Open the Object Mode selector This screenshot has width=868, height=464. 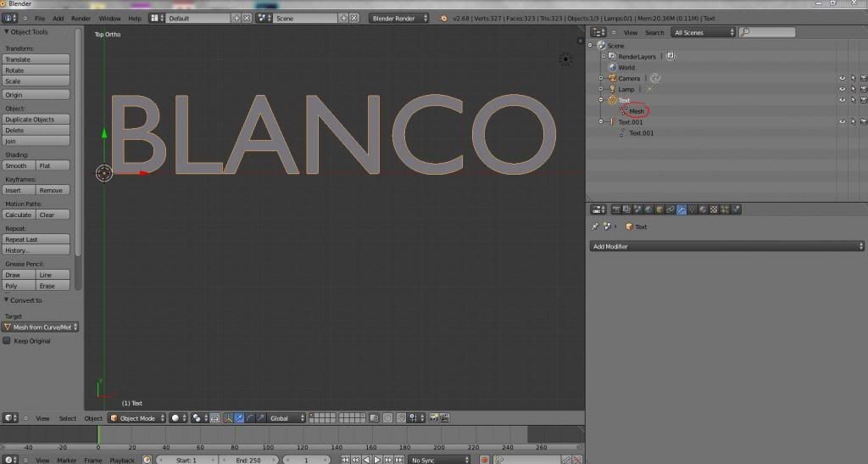click(136, 418)
